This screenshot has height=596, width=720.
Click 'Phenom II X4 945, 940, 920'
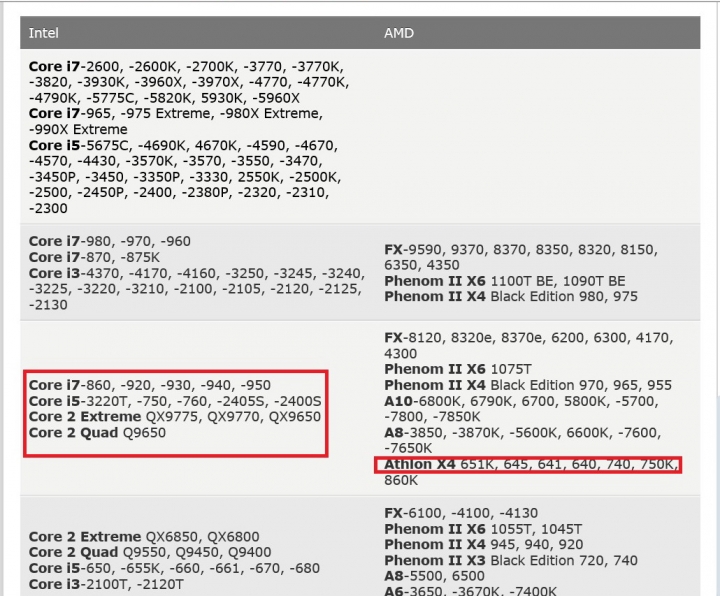(x=484, y=545)
